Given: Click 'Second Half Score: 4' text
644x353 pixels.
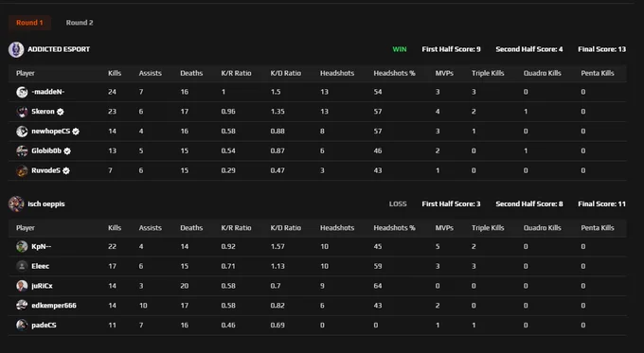Looking at the screenshot, I should click(529, 49).
